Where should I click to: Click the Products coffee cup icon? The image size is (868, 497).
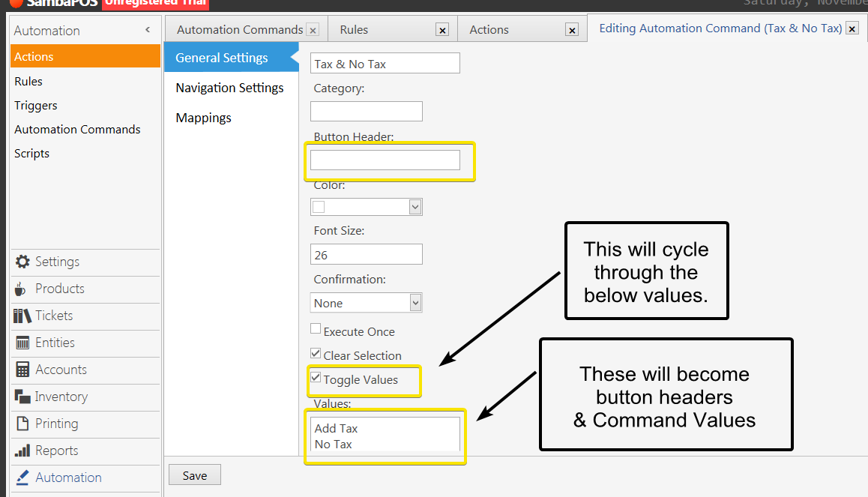coord(21,289)
